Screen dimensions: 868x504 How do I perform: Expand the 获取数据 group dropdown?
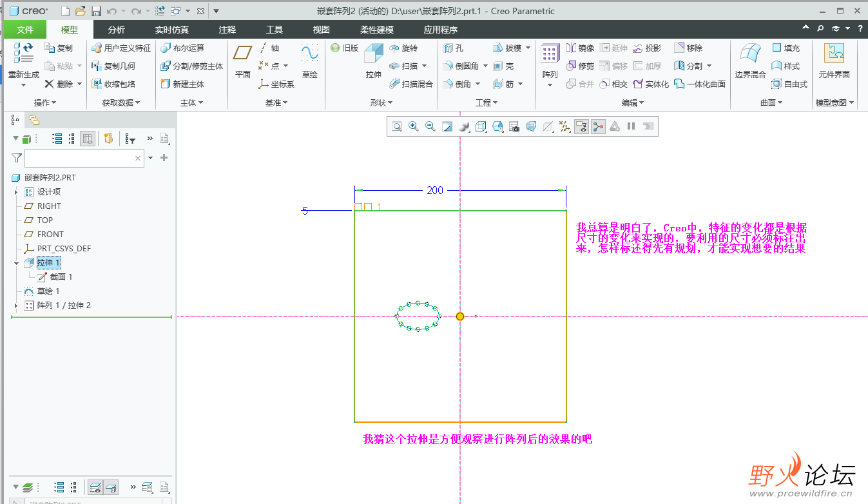(121, 103)
